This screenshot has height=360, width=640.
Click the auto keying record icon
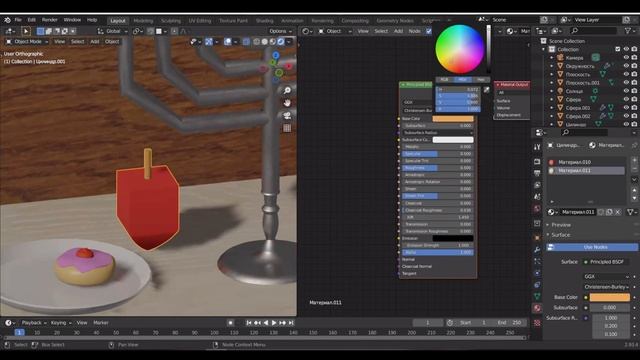231,323
